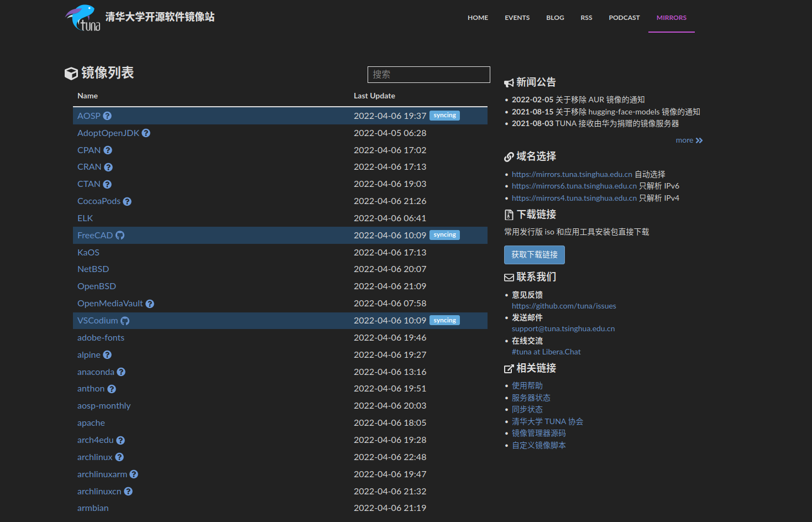Open the help icon next to archlinux
The height and width of the screenshot is (522, 812).
click(119, 457)
